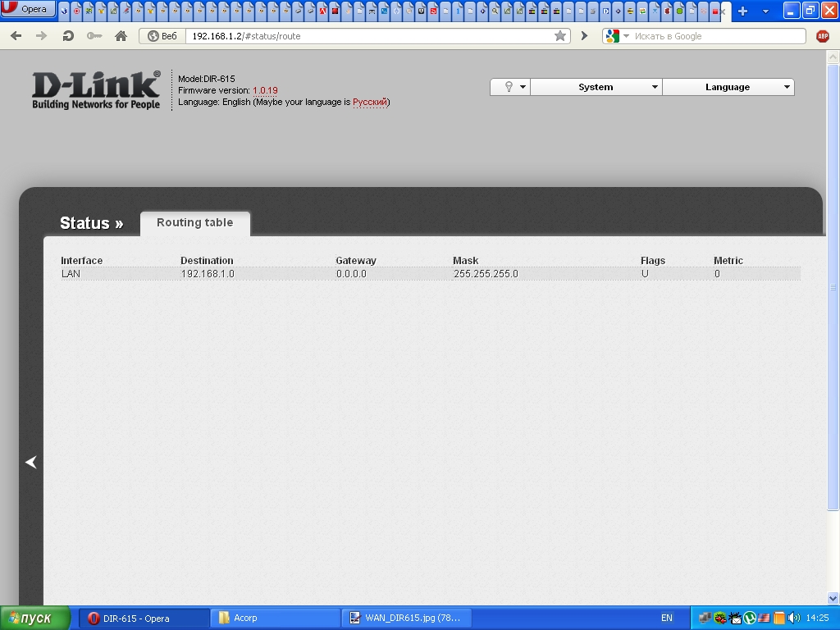
Task: Select destination 192.168.1.0 cell
Action: tap(208, 274)
